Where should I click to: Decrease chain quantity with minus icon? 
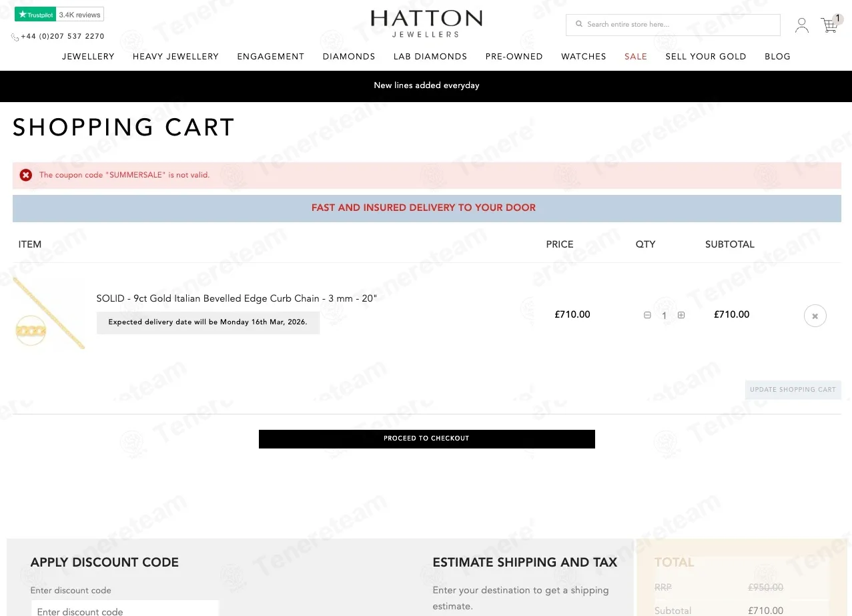point(647,315)
